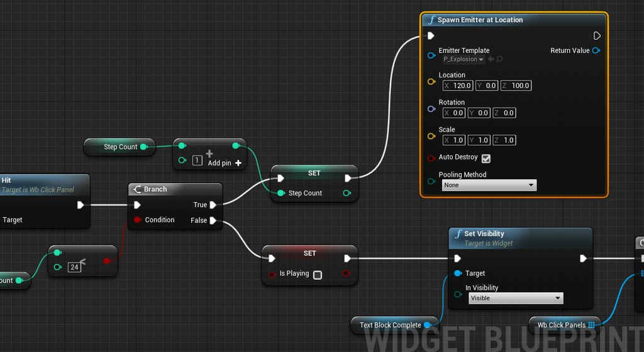644x352 pixels.
Task: Open the Emitter Template P_Explosion dropdown
Action: 464,59
